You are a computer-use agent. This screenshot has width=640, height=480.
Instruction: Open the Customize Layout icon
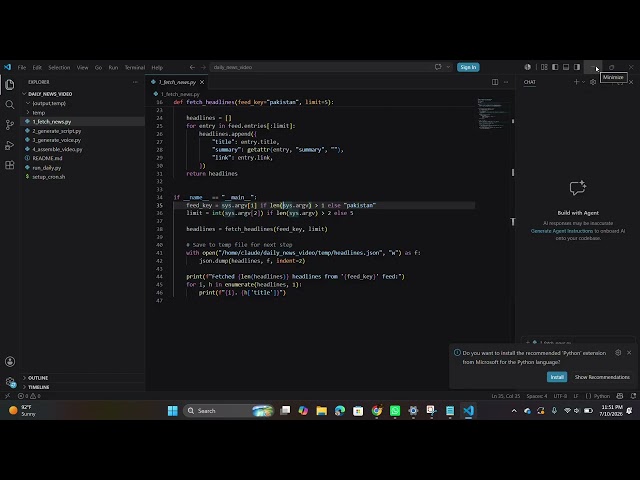pos(544,67)
